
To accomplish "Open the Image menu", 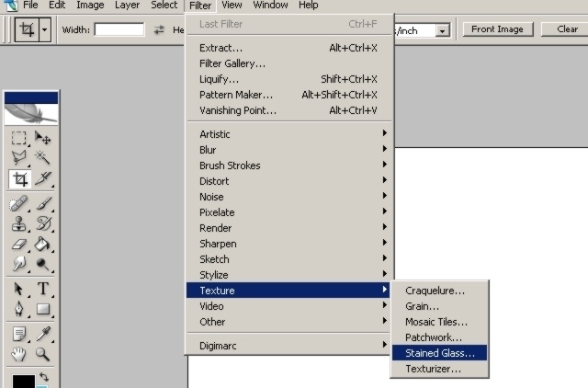I will click(90, 6).
